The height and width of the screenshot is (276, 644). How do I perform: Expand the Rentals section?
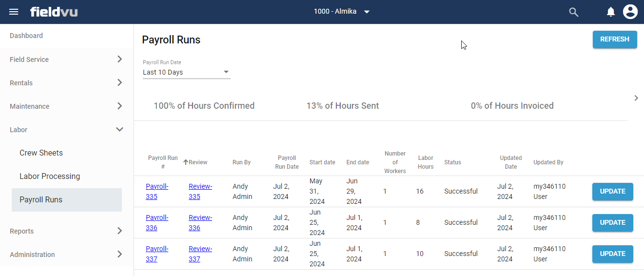tap(119, 83)
